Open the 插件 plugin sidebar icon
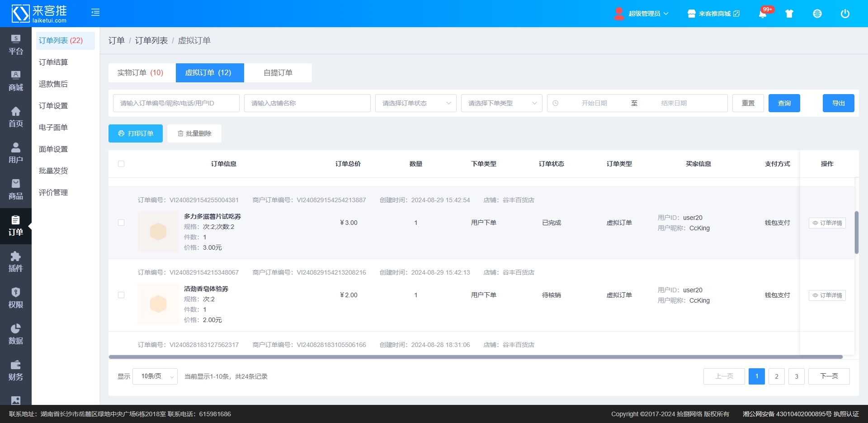The height and width of the screenshot is (423, 868). pyautogui.click(x=16, y=262)
